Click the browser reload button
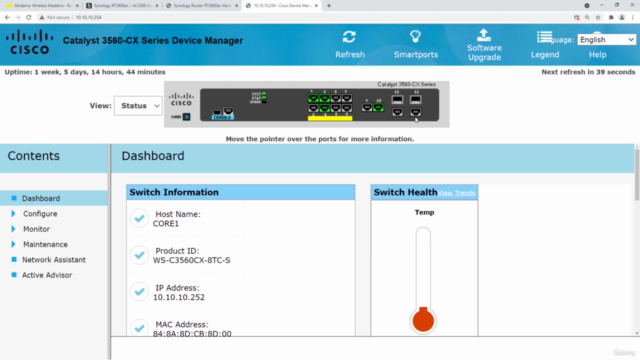Image resolution: width=640 pixels, height=360 pixels. pos(28,18)
